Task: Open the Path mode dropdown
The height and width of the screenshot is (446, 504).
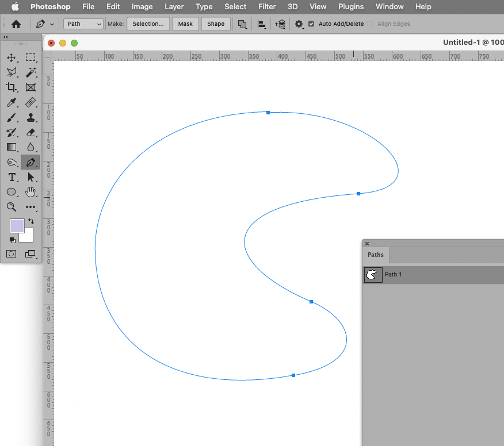Action: 83,24
